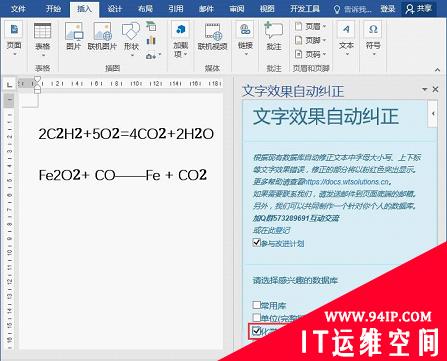
Task: Open the docs.wtsolutions.cn help link
Action: click(x=346, y=182)
